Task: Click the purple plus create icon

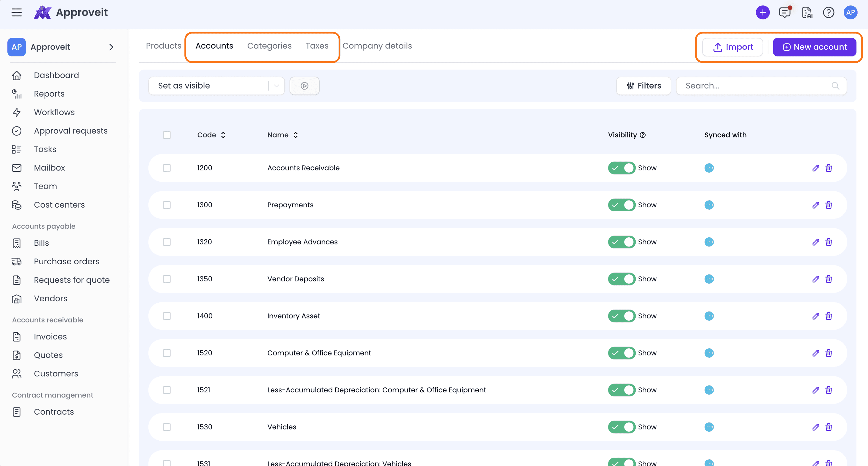Action: (x=762, y=13)
